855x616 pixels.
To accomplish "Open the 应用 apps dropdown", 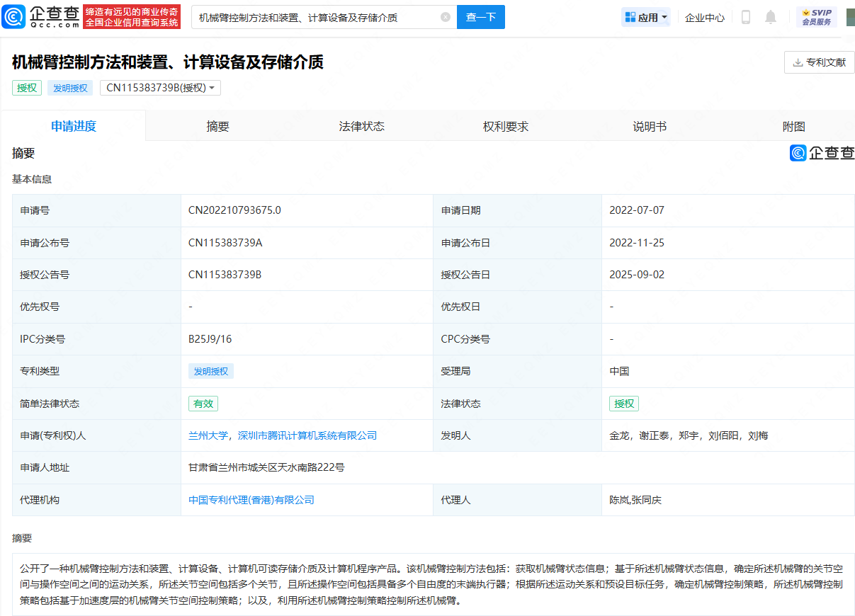I will tap(646, 17).
